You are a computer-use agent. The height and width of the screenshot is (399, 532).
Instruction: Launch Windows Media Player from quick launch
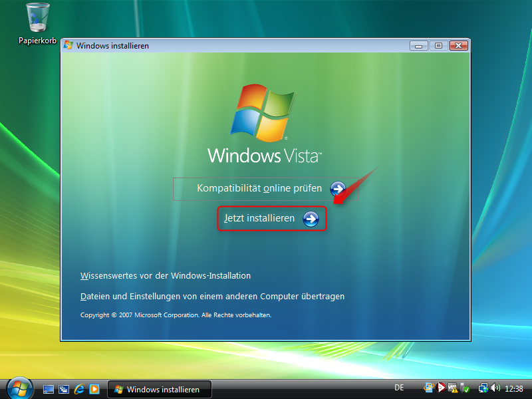pyautogui.click(x=94, y=389)
